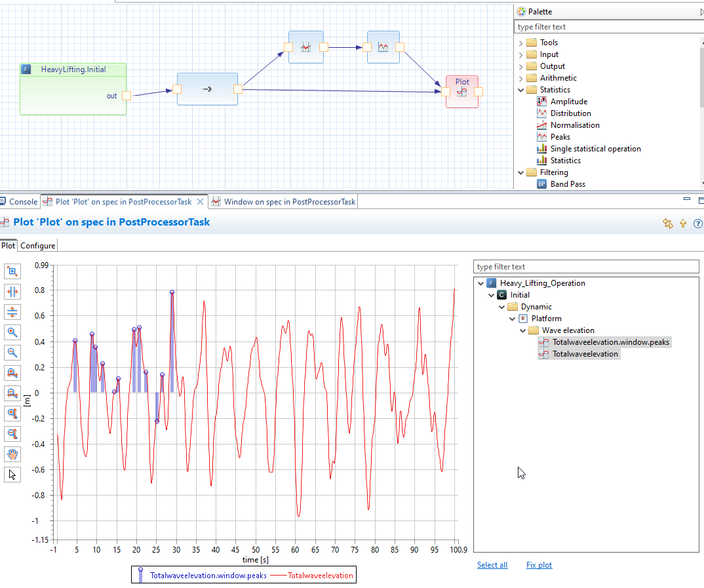
Task: Activate the hand pan tool
Action: 12,454
